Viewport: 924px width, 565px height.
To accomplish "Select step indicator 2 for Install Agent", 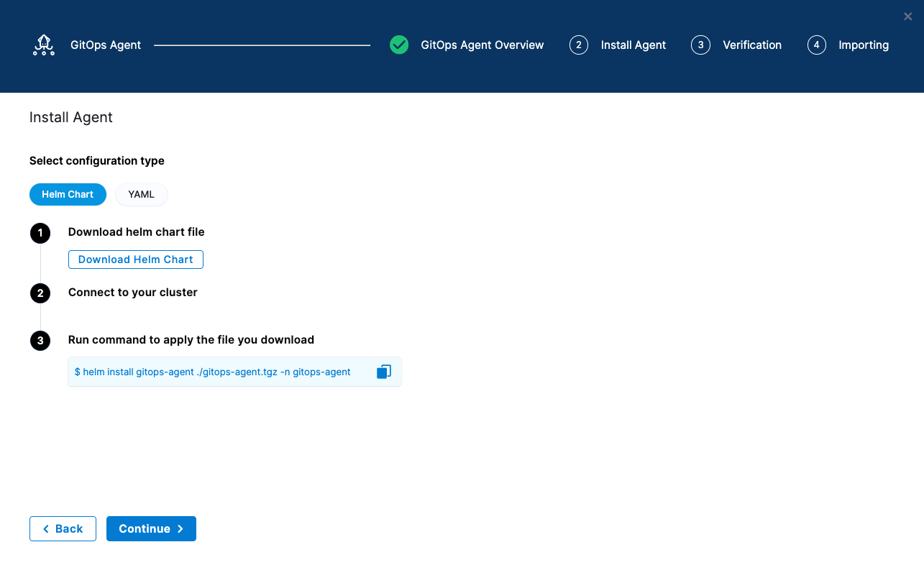I will coord(579,45).
